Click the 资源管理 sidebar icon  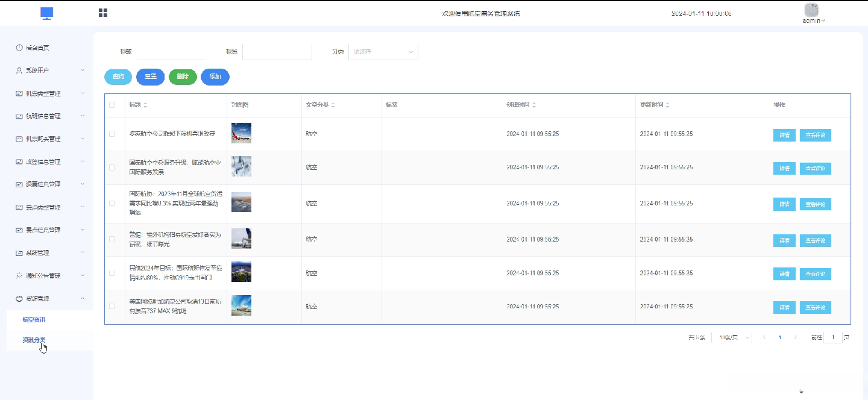(x=19, y=298)
